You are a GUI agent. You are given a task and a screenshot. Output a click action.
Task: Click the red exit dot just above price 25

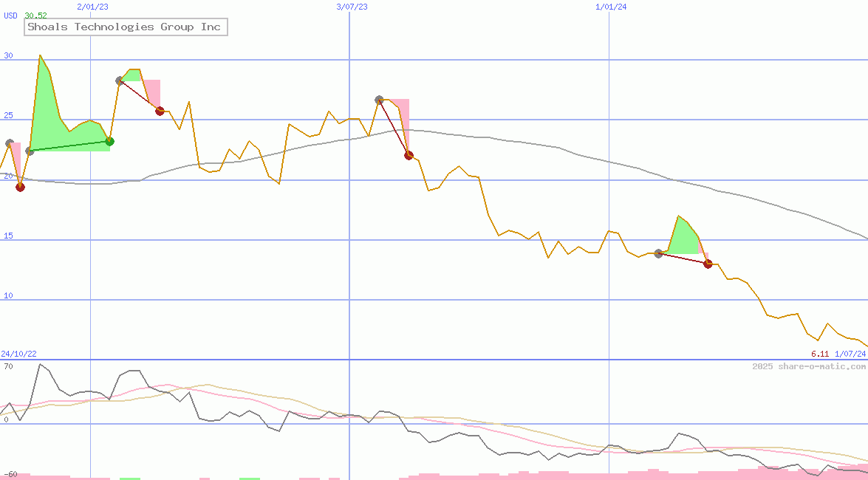click(x=160, y=111)
